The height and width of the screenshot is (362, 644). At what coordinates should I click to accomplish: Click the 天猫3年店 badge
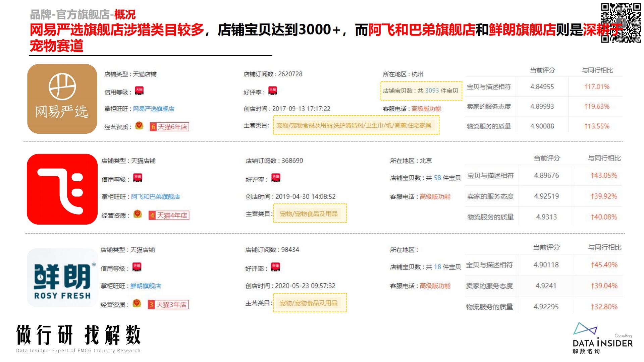tap(168, 304)
